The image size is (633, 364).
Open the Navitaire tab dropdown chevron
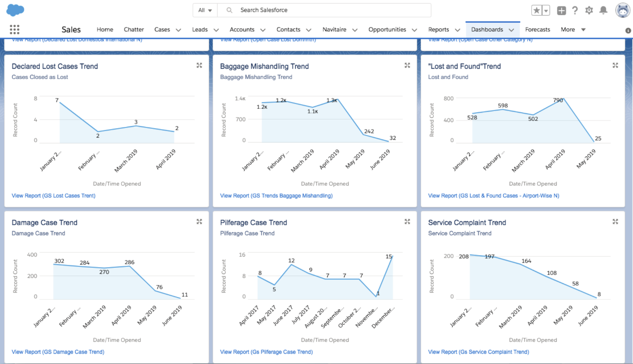tap(355, 30)
